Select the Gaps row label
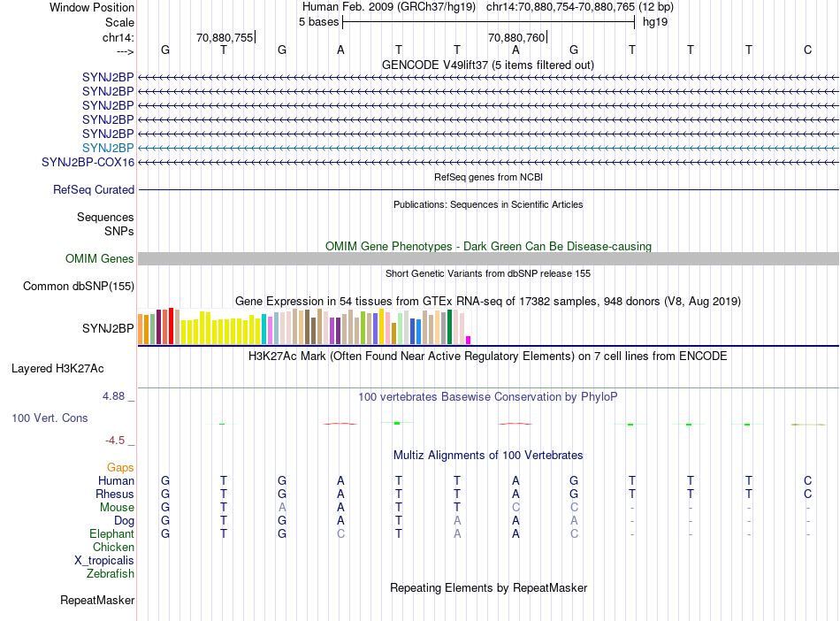This screenshot has height=621, width=840. coord(120,468)
